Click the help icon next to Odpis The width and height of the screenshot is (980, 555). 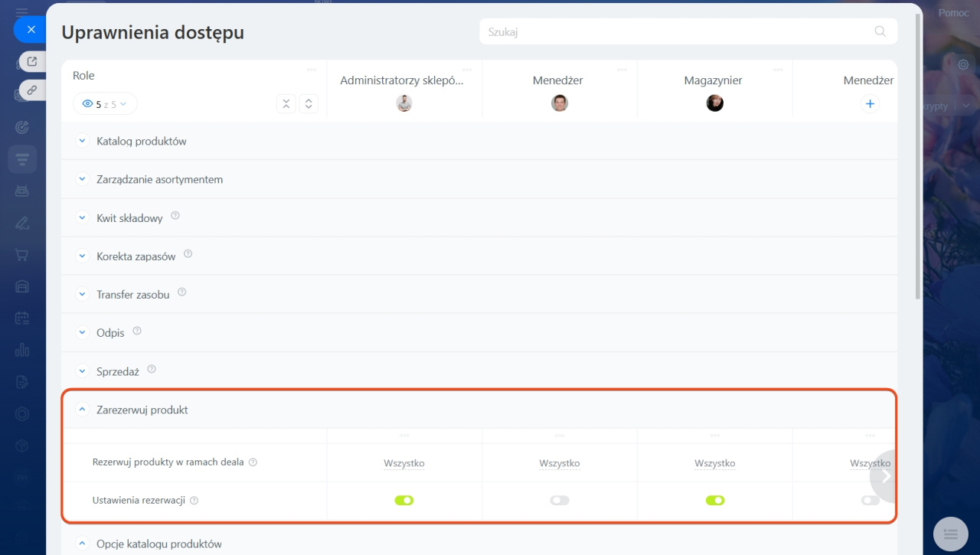137,331
